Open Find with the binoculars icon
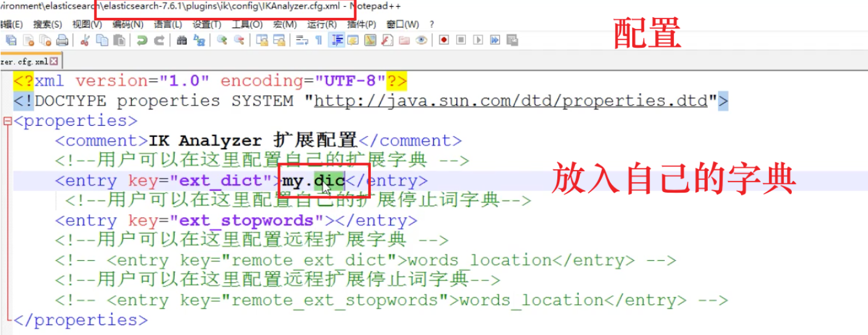The width and height of the screenshot is (868, 335). pos(182,40)
